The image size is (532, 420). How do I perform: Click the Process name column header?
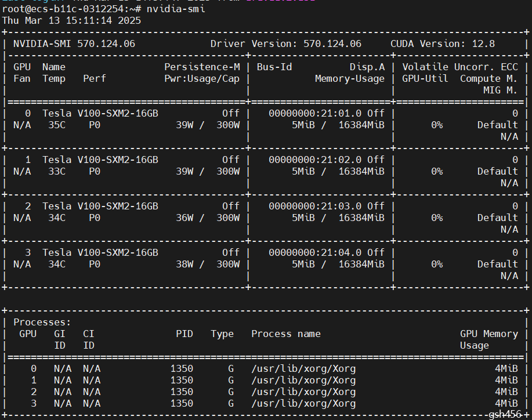285,334
